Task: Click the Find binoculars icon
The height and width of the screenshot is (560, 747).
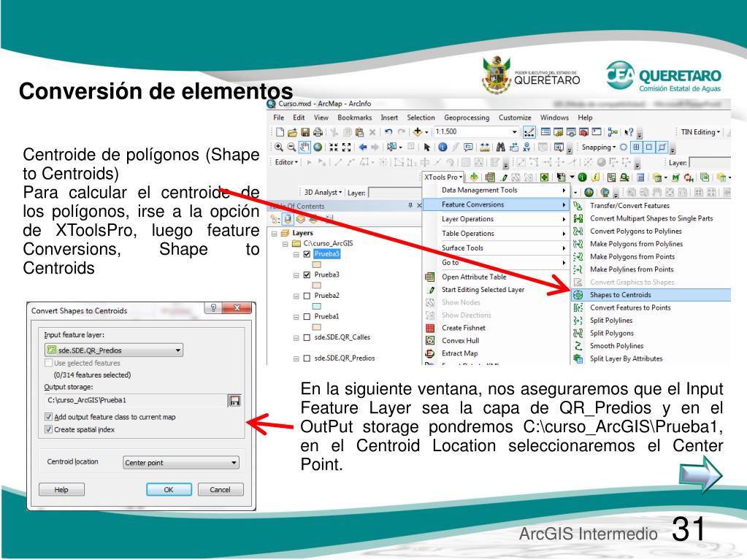Action: tap(501, 147)
